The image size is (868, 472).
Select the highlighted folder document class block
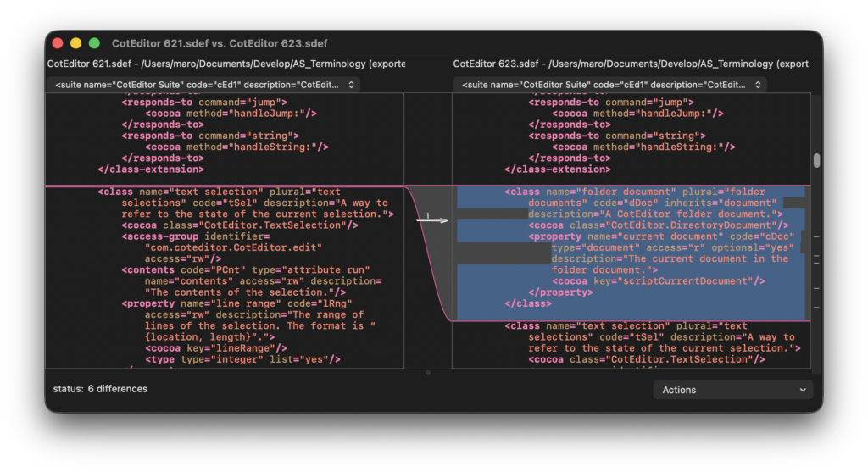(x=632, y=247)
